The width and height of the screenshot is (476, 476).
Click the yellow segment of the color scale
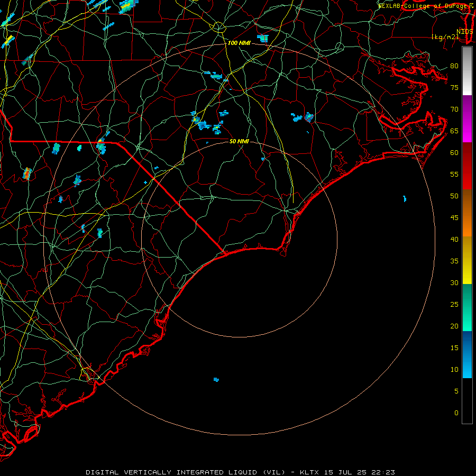pos(467,260)
